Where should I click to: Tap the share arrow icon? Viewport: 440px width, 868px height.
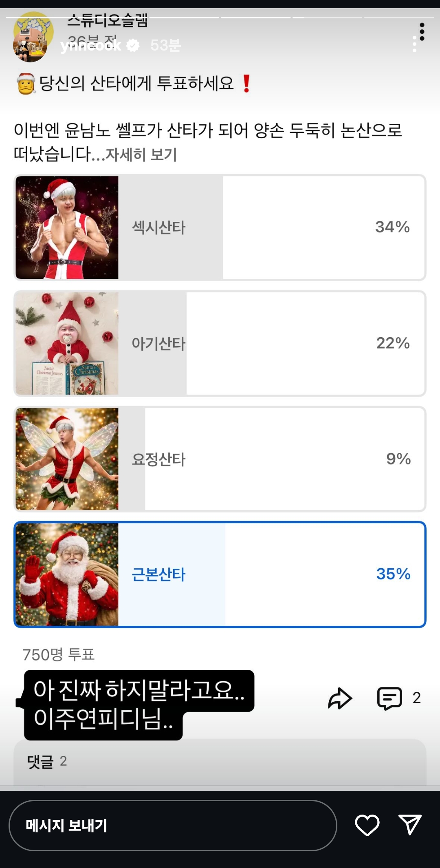tap(340, 698)
